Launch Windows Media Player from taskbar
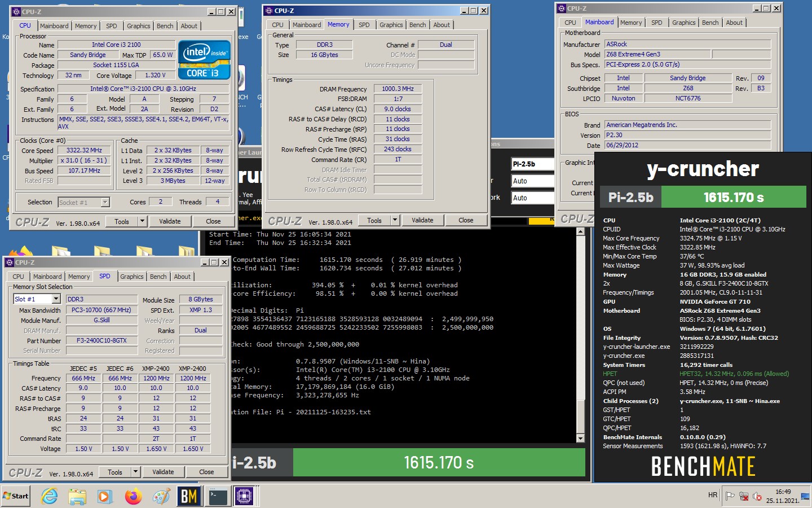812x508 pixels. 105,496
